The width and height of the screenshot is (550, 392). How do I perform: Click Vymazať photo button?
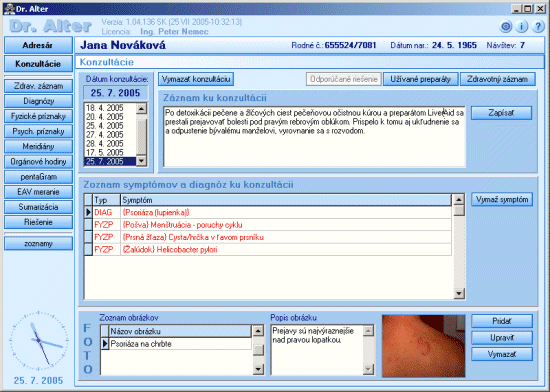tap(502, 354)
